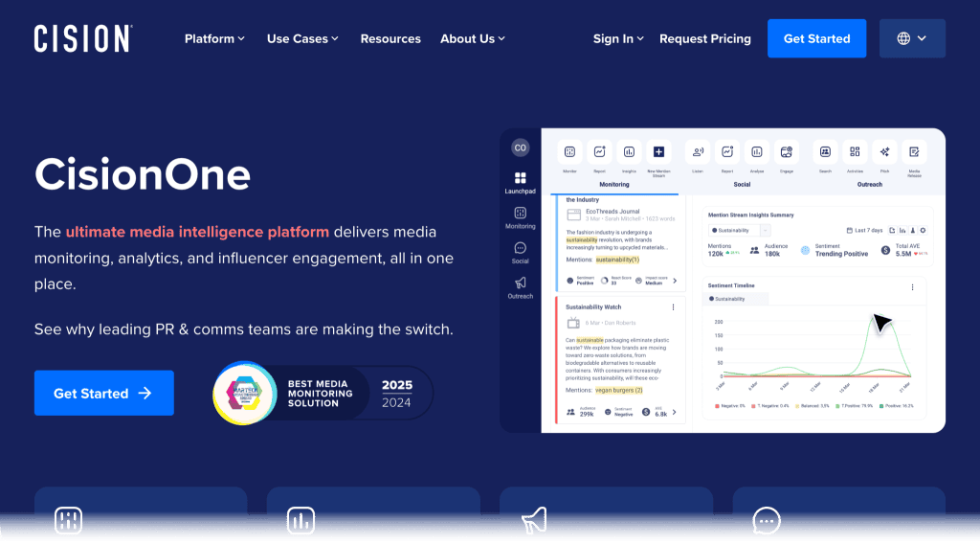
Task: Click the chat bubble feature card icon
Action: (x=767, y=520)
